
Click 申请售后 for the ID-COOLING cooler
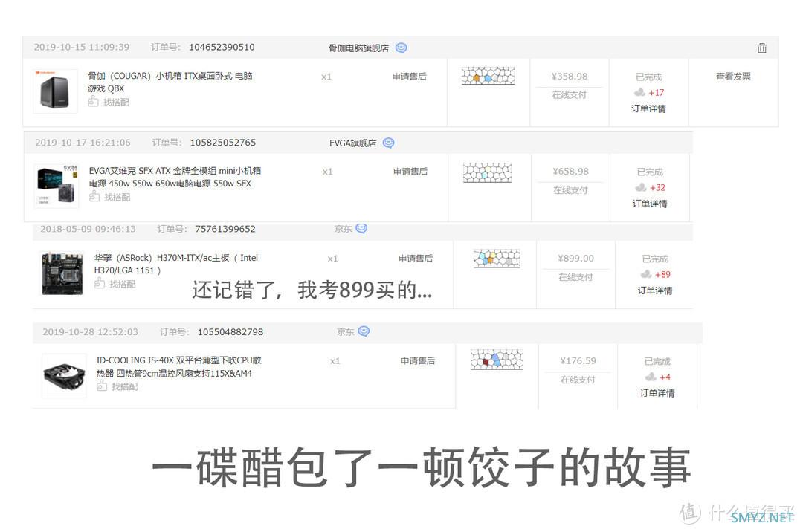coord(418,360)
